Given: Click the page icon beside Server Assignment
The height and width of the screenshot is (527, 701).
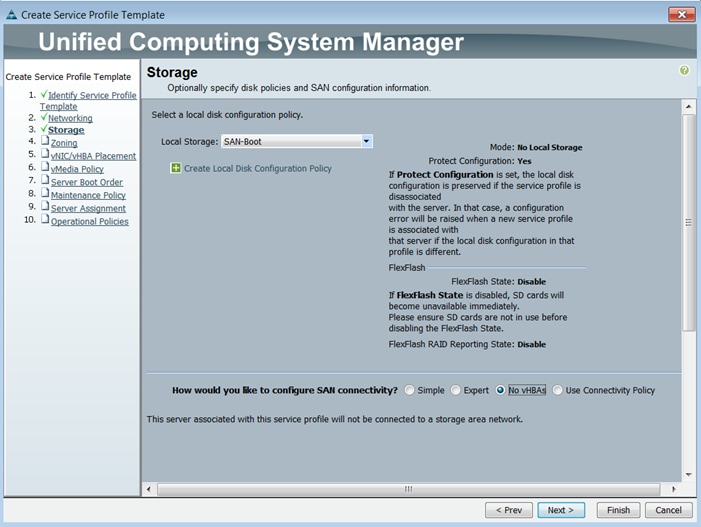Looking at the screenshot, I should 45,206.
